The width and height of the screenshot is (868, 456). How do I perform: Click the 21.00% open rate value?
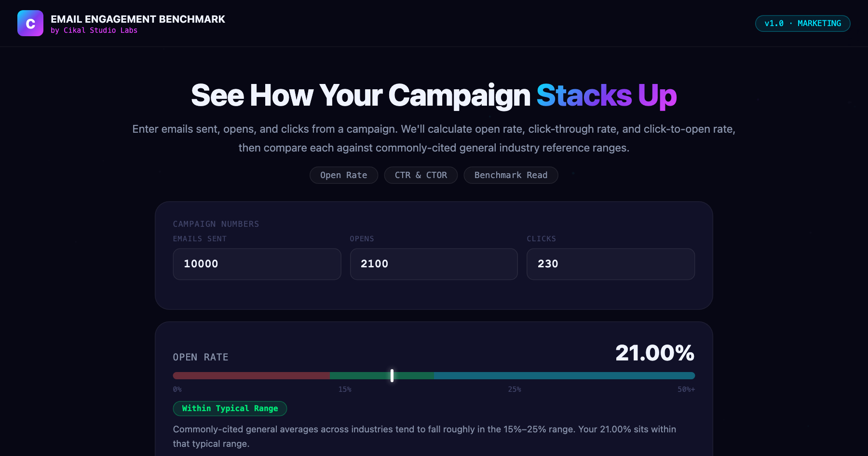(655, 353)
